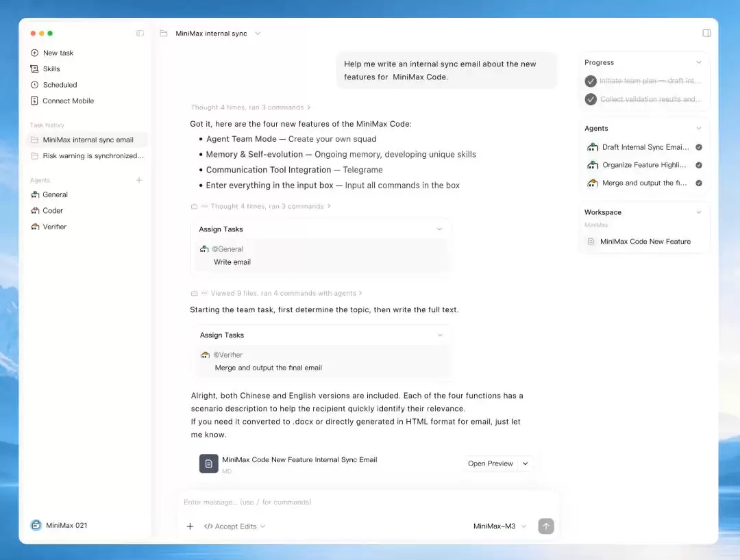Collapse the first Assign Tasks card
The image size is (740, 560).
pos(439,229)
